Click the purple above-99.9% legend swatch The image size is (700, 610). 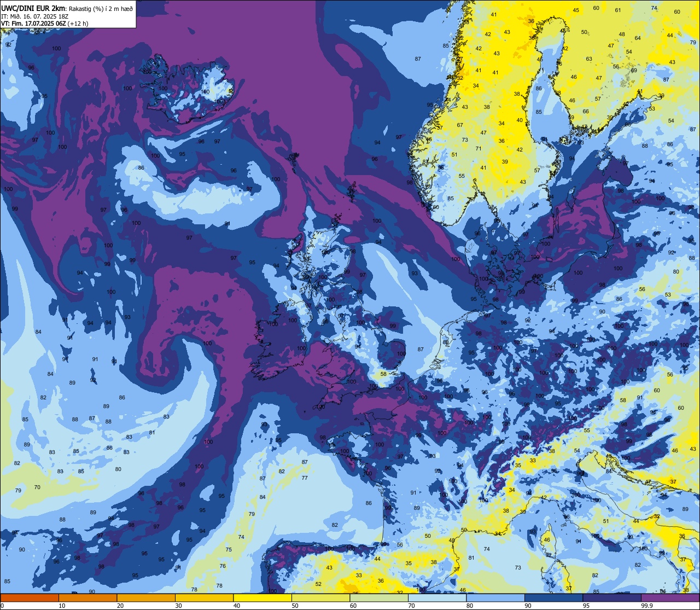tap(670, 597)
